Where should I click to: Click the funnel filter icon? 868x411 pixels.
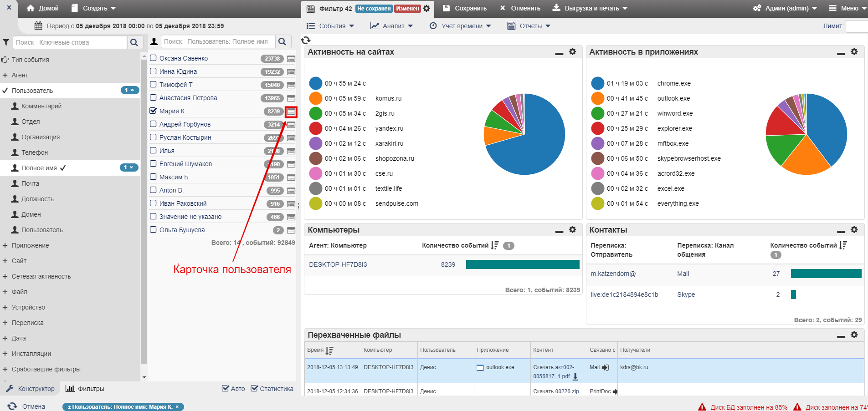[6, 42]
